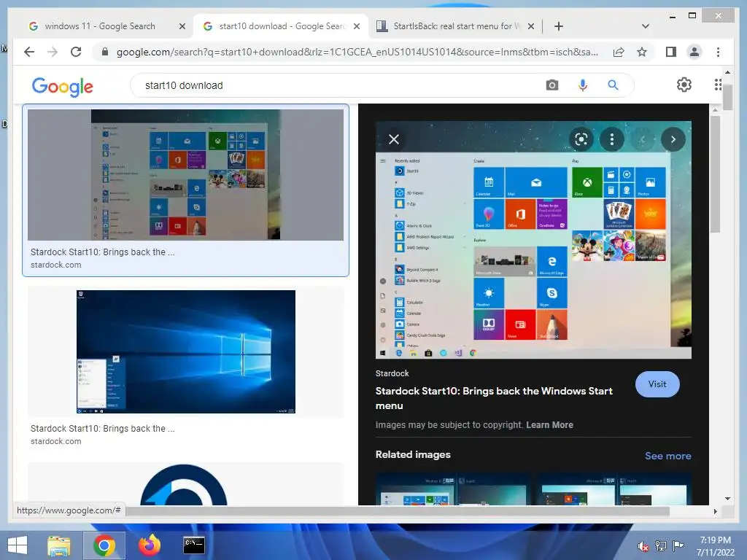The height and width of the screenshot is (560, 747).
Task: Open a new browser tab
Action: (x=559, y=26)
